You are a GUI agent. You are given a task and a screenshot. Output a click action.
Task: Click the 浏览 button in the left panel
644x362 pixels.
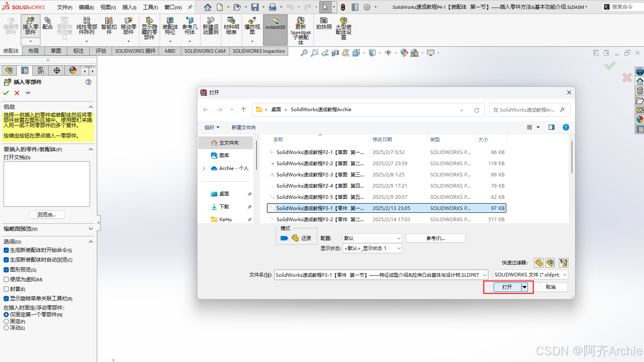tap(46, 215)
